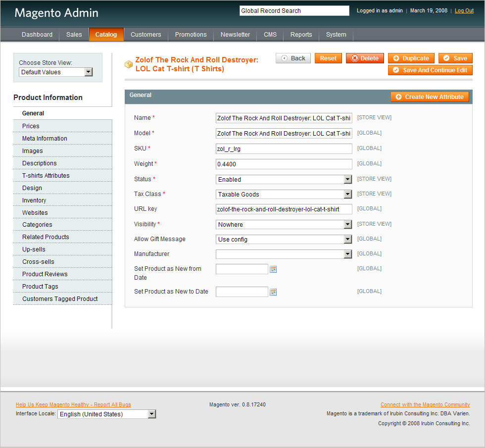Screen dimensions: 485x448
Task: Click the Magento Admin logo
Action: click(56, 13)
